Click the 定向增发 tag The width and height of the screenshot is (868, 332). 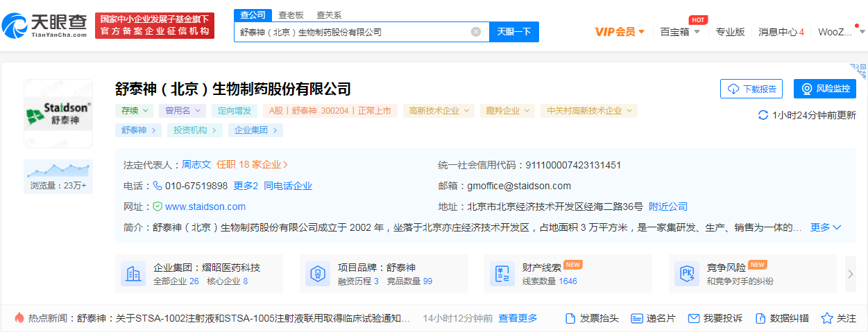(235, 110)
